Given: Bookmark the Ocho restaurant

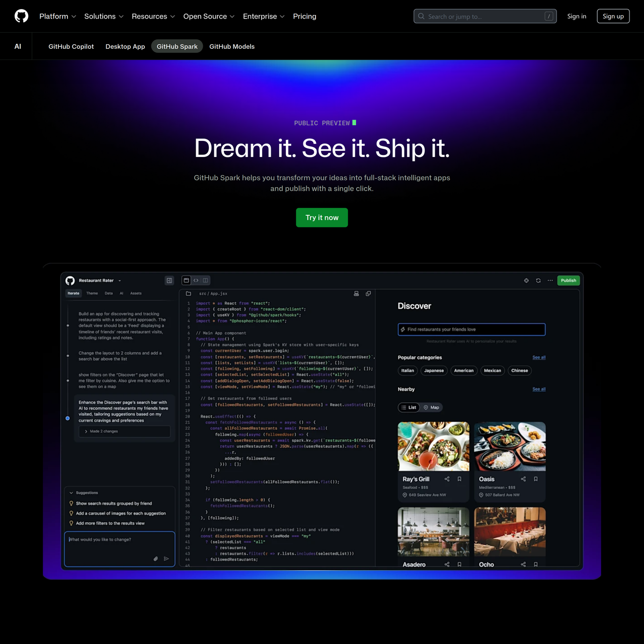Looking at the screenshot, I should coord(536,565).
